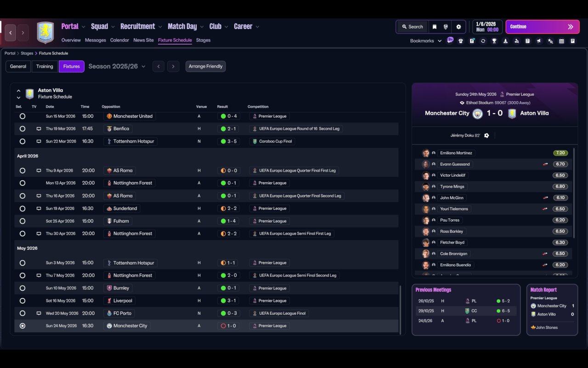Image resolution: width=588 pixels, height=368 pixels.
Task: Click the person search bookmark icon
Action: pos(517,41)
